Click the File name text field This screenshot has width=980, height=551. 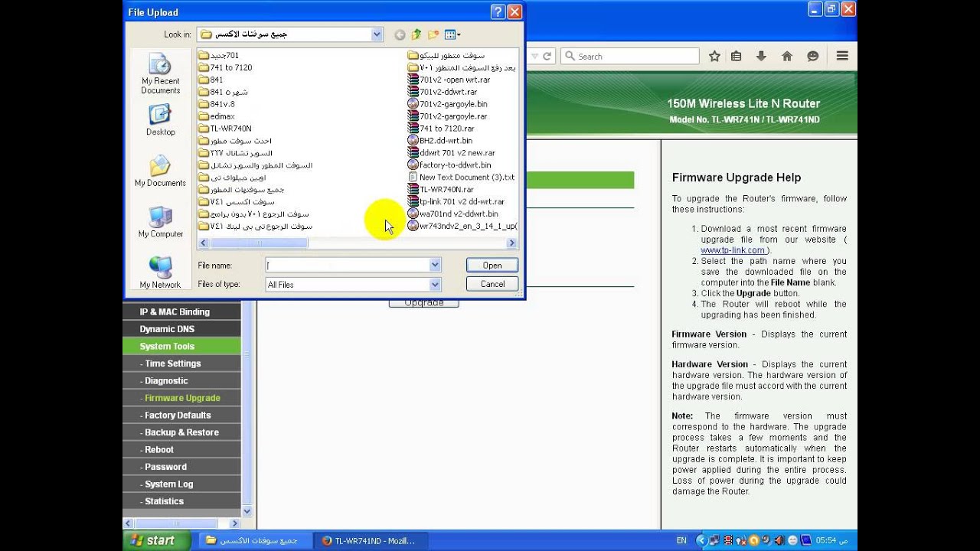(348, 265)
